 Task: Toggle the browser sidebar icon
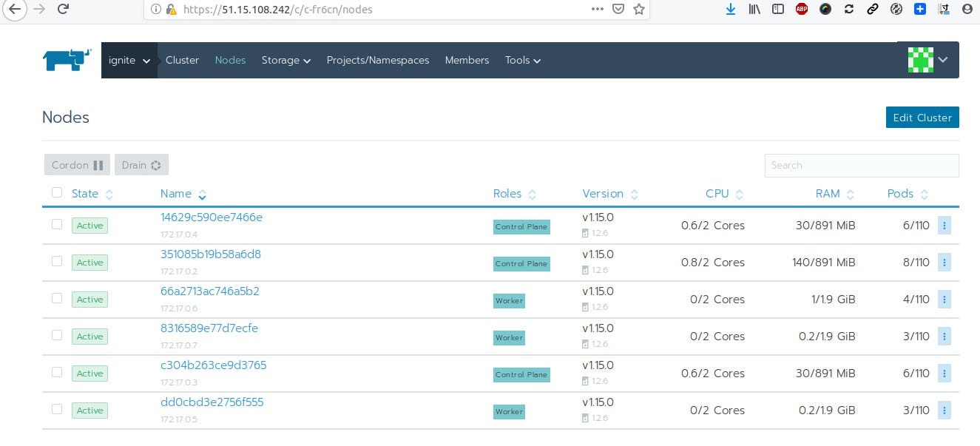[x=777, y=10]
